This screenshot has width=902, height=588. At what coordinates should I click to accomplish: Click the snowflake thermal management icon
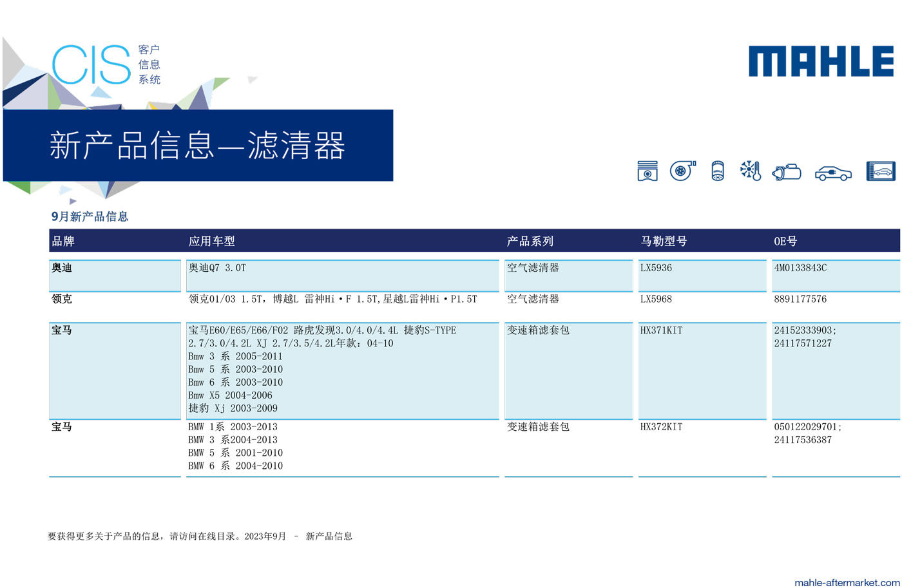[x=751, y=171]
